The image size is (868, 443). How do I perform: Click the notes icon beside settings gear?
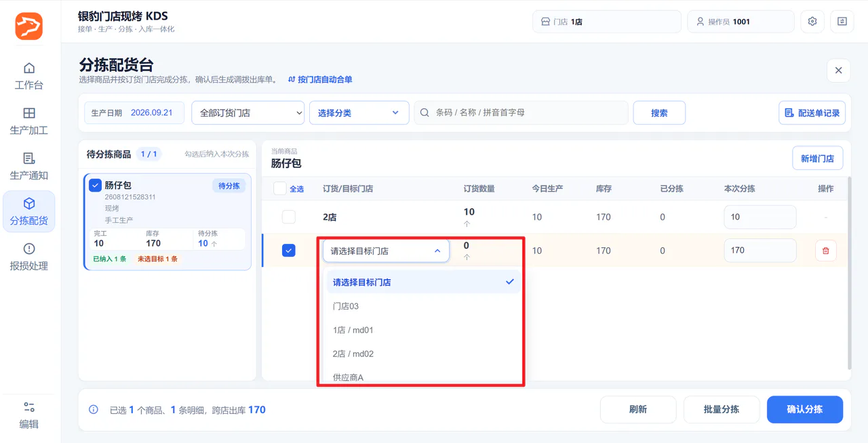842,22
